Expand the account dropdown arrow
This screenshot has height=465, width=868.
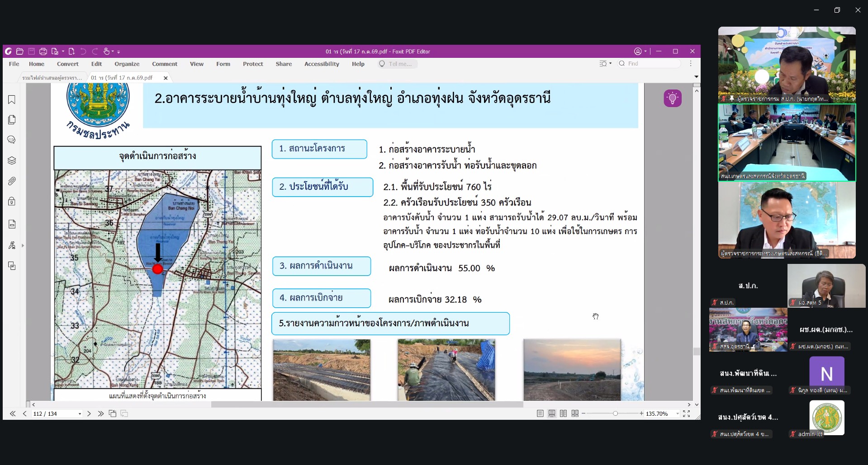click(645, 52)
